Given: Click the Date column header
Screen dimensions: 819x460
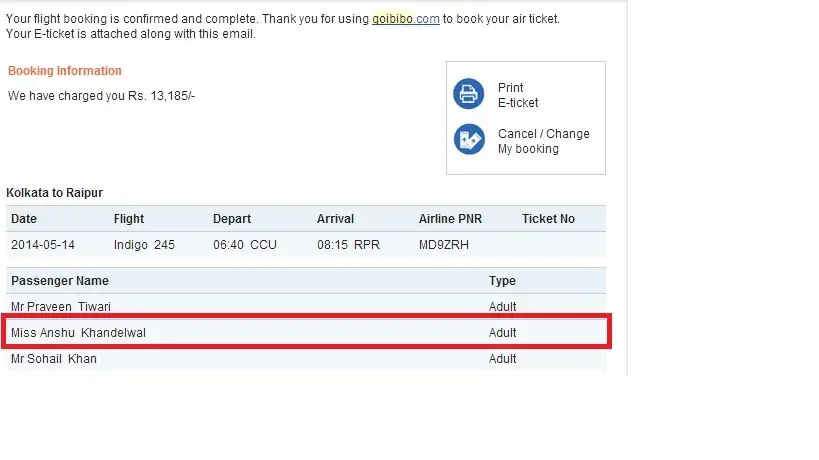Looking at the screenshot, I should pos(24,219).
